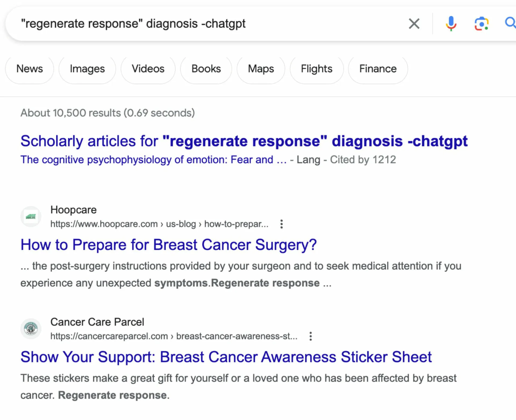Select the Books filter tab

click(206, 69)
